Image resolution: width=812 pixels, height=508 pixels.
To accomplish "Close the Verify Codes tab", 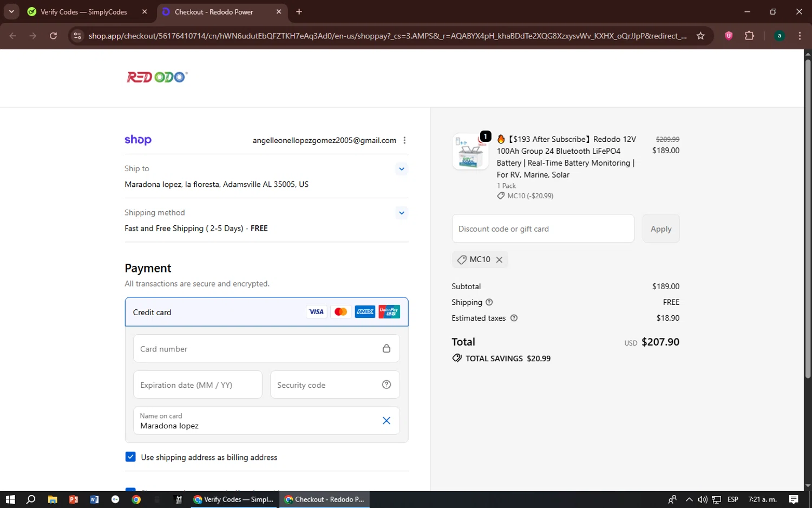I will [145, 12].
